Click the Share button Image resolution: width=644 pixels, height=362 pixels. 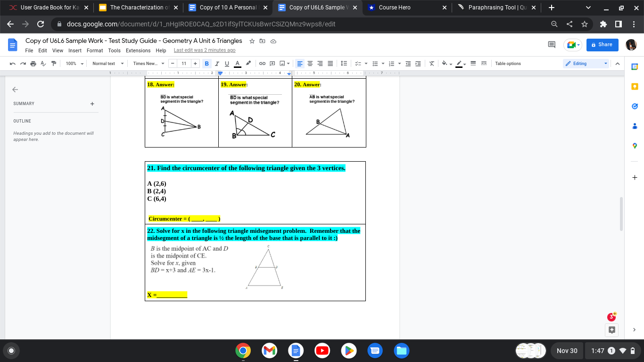602,44
